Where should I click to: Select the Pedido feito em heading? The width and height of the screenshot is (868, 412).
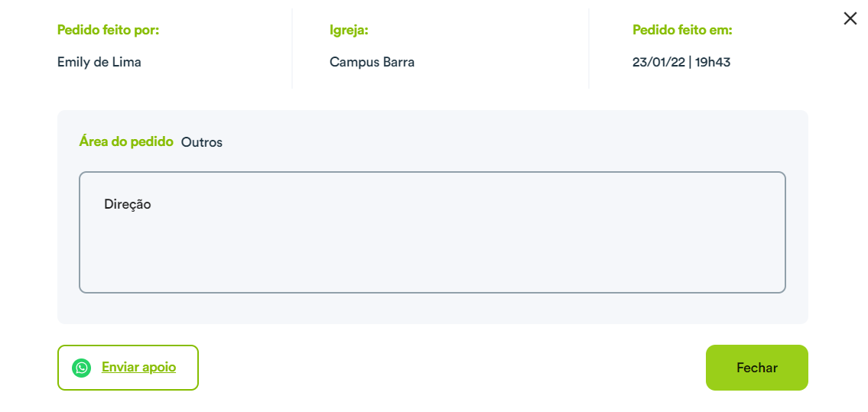(x=683, y=30)
